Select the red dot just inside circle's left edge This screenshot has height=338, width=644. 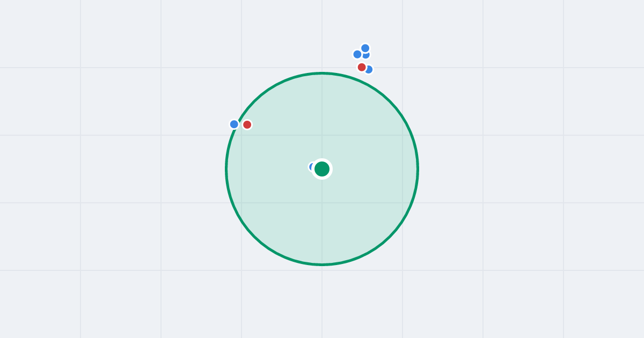pos(247,124)
